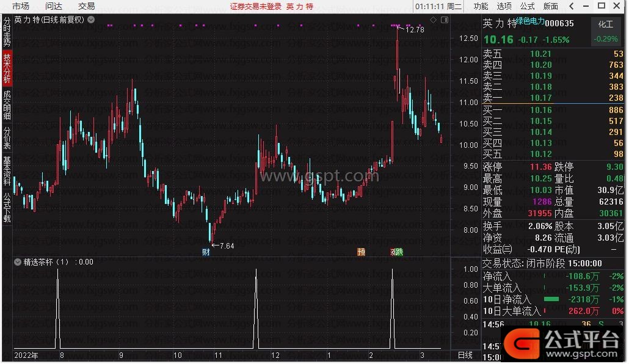This screenshot has height=364, width=629.
Task: Select 技术分析 sidebar tab
Action: point(7,68)
